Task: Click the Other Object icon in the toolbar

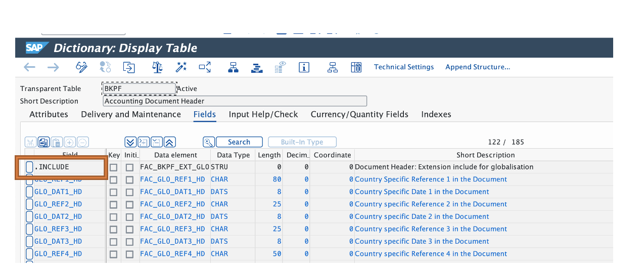Action: (x=129, y=67)
